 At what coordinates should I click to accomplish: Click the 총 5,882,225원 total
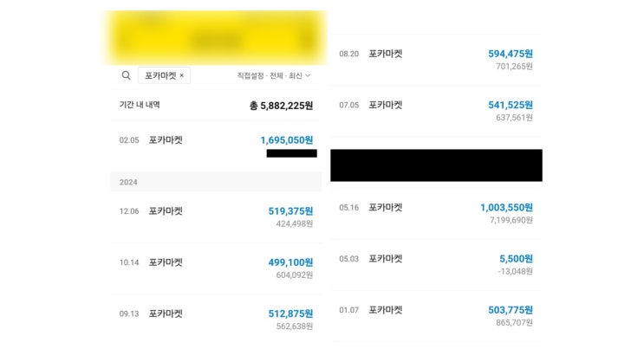click(281, 106)
